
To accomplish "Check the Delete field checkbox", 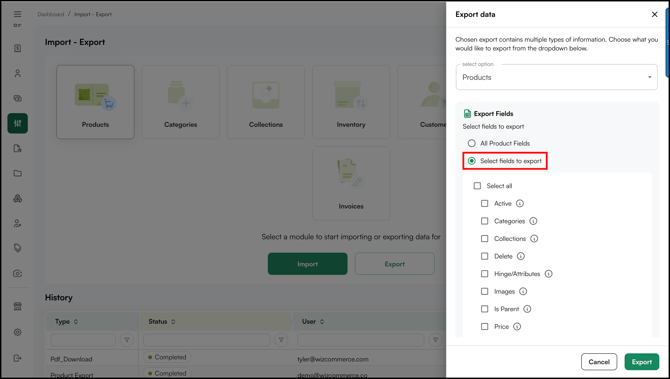I will (x=485, y=256).
